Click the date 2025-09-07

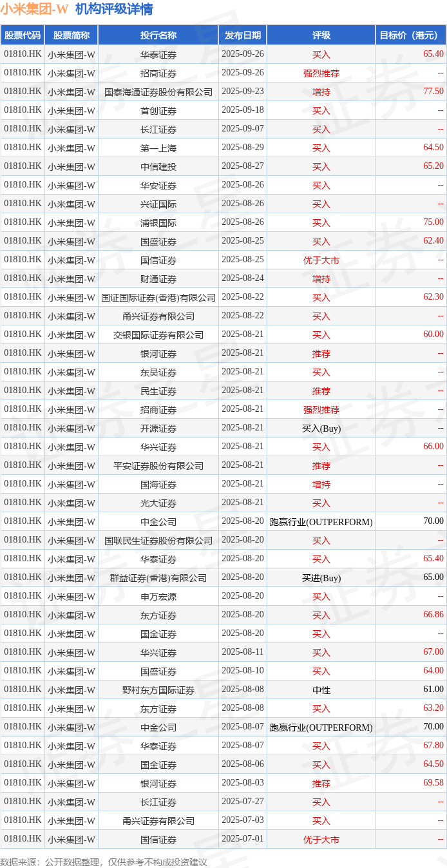(x=243, y=129)
